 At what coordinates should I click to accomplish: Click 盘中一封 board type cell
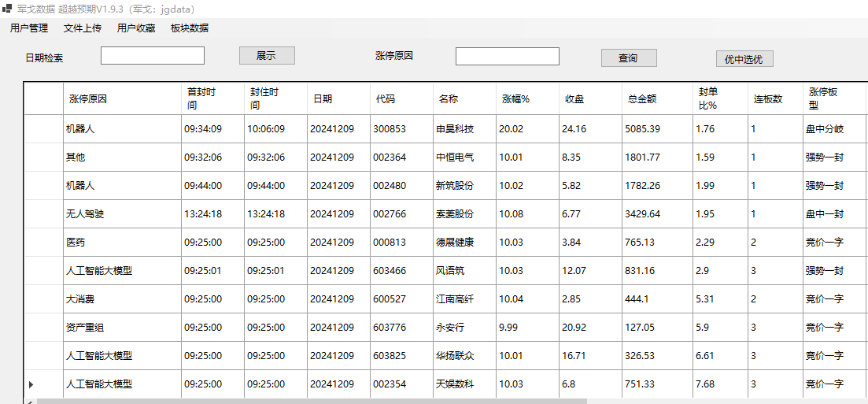(x=835, y=214)
